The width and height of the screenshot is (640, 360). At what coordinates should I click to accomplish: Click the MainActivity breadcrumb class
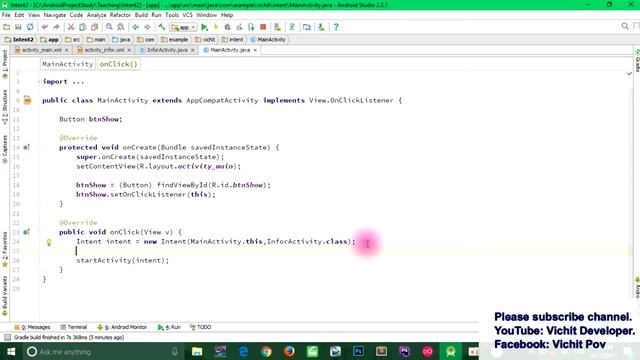(x=268, y=40)
